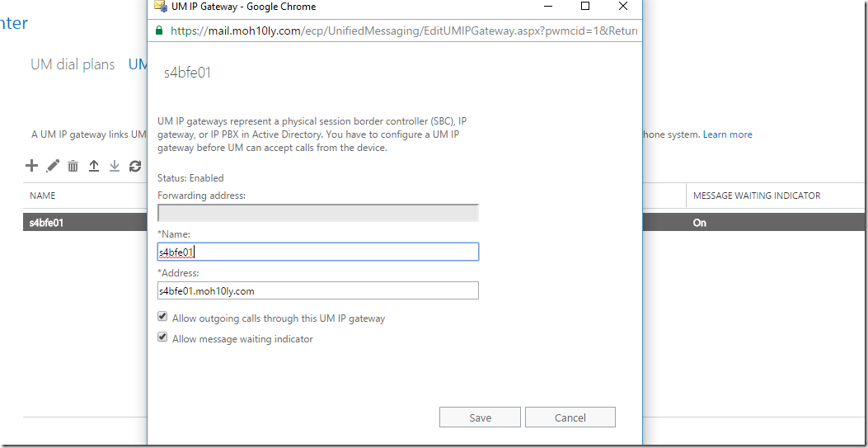Click the Status: Enabled text
The width and height of the screenshot is (868, 448).
[190, 178]
